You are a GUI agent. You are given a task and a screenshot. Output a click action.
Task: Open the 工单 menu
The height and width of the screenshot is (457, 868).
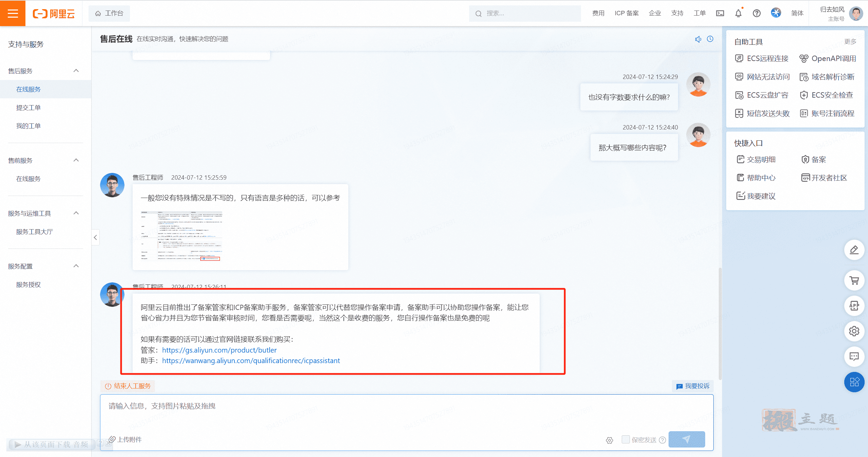click(x=699, y=13)
